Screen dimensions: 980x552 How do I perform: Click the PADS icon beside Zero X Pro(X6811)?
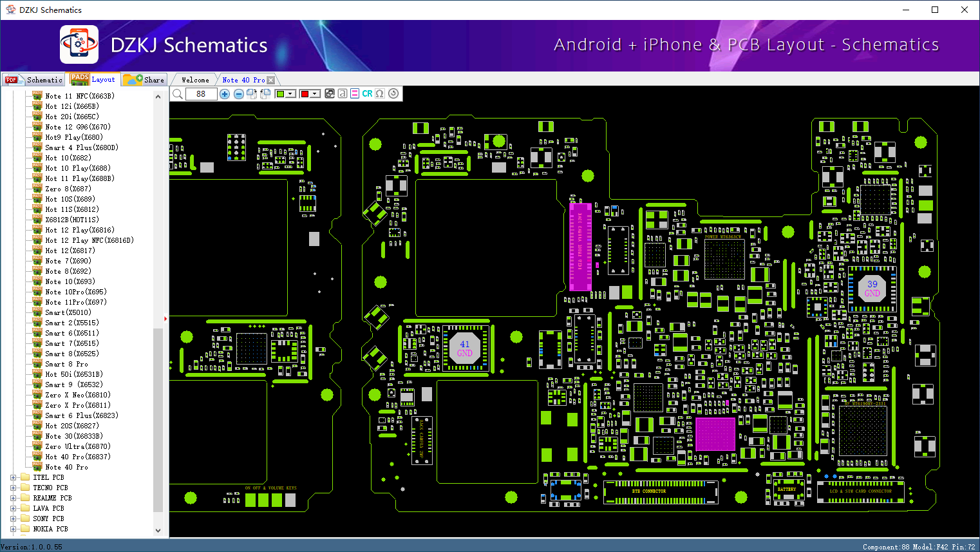coord(37,405)
